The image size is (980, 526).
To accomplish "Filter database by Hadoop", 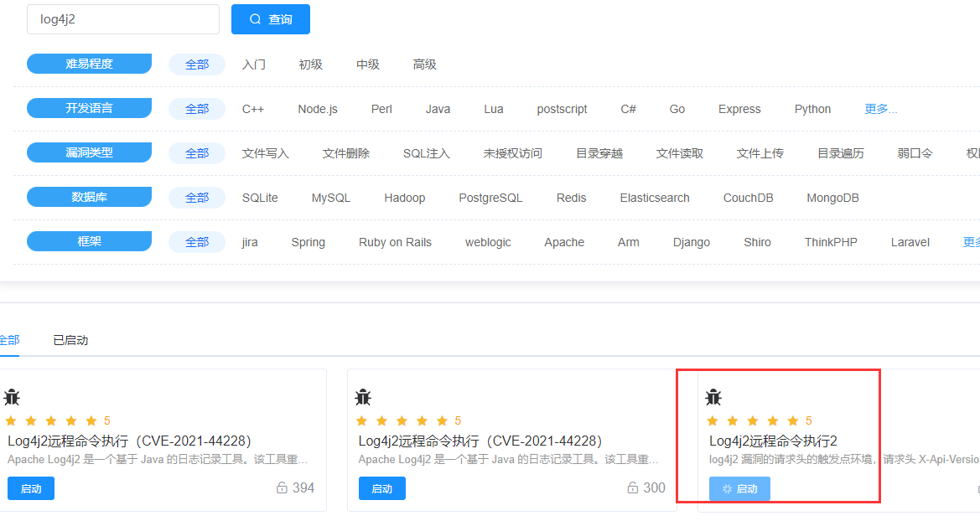I will 404,198.
